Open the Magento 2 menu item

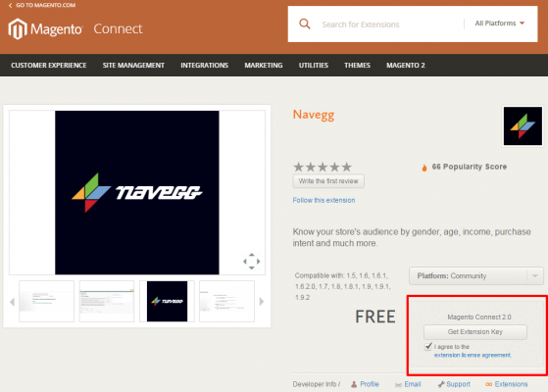406,66
